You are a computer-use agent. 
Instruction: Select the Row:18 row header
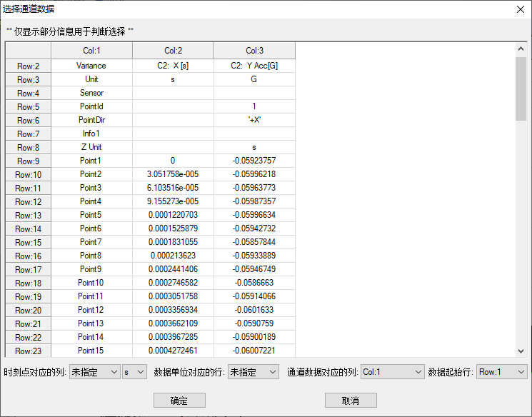[28, 283]
